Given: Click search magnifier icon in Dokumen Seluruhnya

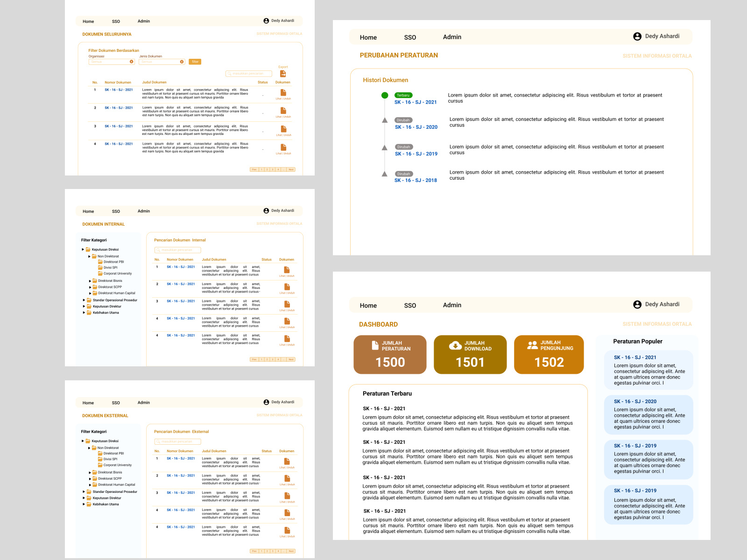Looking at the screenshot, I should pos(230,74).
